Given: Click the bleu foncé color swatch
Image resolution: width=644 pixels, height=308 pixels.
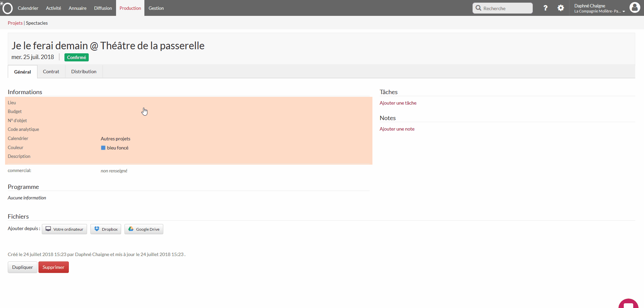Looking at the screenshot, I should (103, 148).
